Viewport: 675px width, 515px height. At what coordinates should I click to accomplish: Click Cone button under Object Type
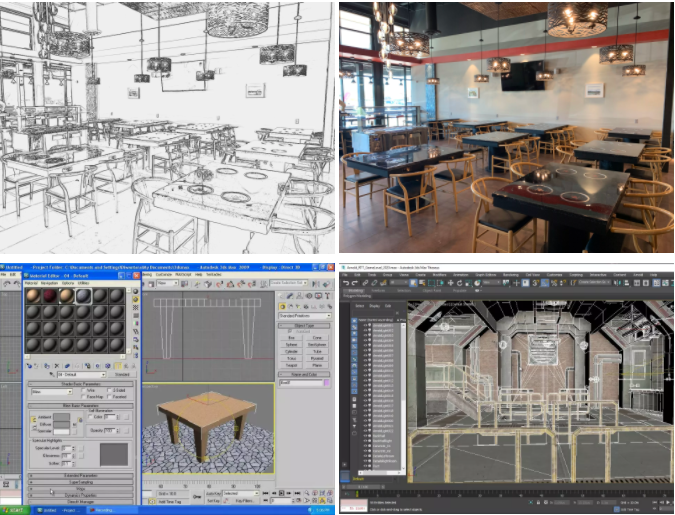click(x=317, y=338)
